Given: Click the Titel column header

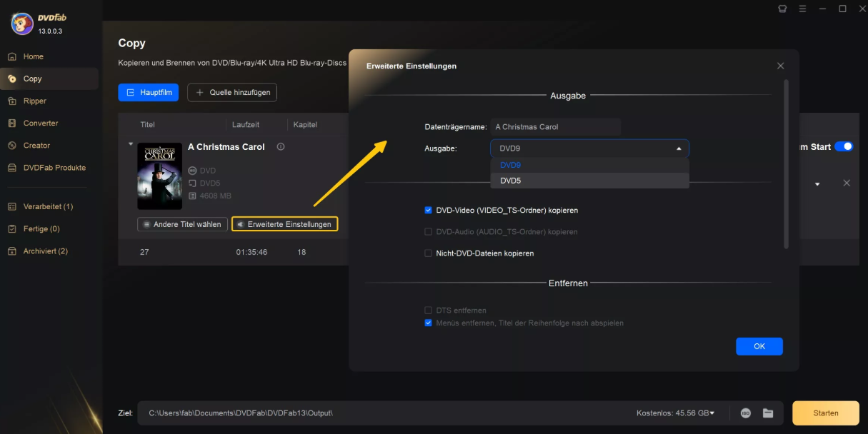Looking at the screenshot, I should 147,125.
